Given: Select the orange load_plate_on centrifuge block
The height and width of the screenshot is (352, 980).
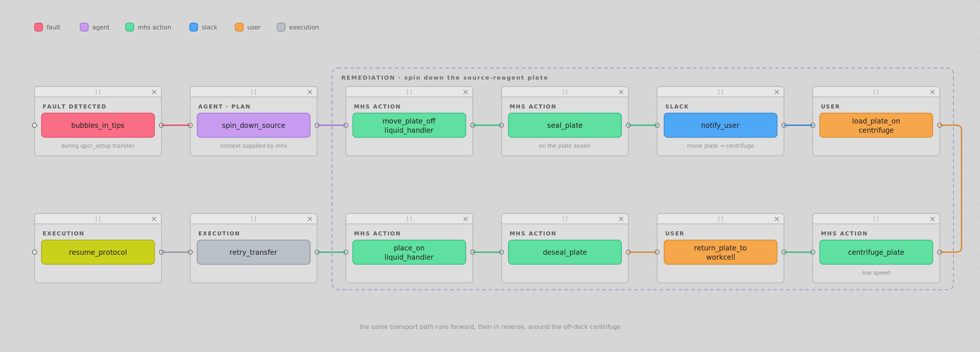Looking at the screenshot, I should coord(876,125).
